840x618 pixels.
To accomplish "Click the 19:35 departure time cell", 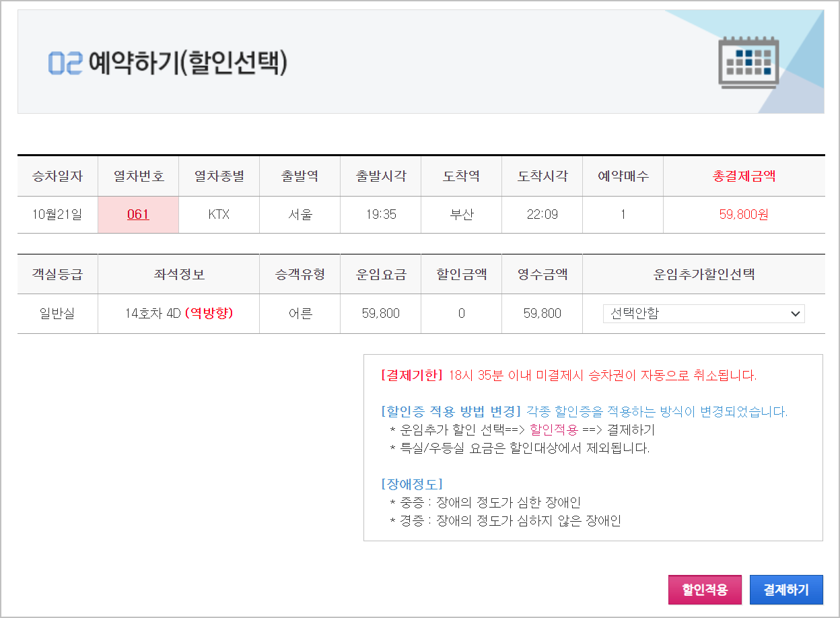I will pyautogui.click(x=381, y=215).
